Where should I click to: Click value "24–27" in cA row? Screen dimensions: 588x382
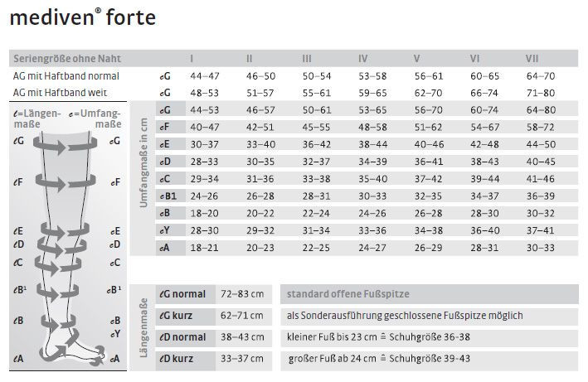point(372,248)
